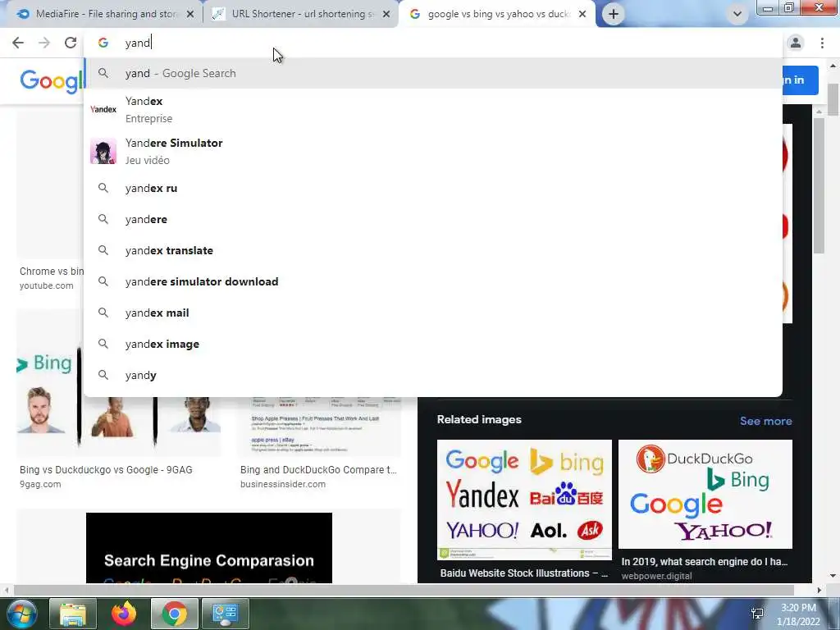Reload the page with the refresh icon
Viewport: 840px width, 630px height.
[x=71, y=43]
